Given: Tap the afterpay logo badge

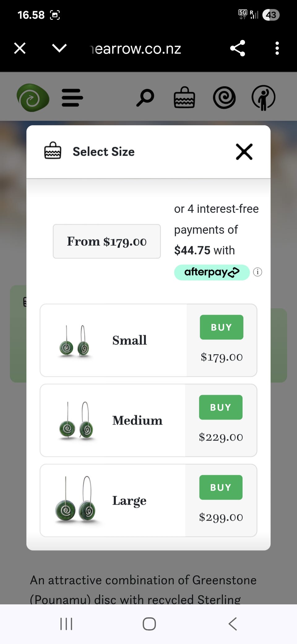Looking at the screenshot, I should 212,272.
